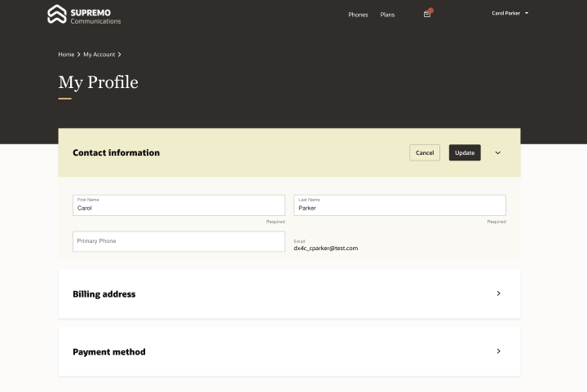Open the Carol Parker account dropdown

coord(510,13)
